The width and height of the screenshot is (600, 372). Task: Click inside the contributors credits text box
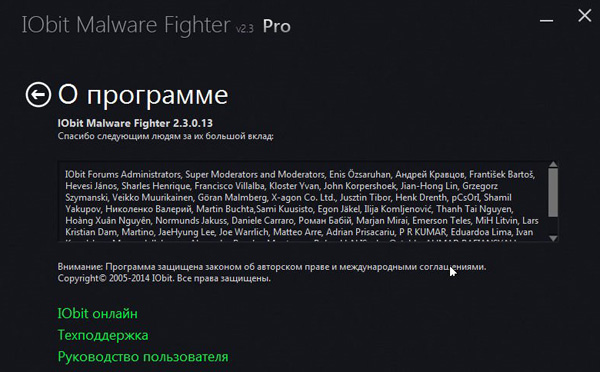(303, 201)
